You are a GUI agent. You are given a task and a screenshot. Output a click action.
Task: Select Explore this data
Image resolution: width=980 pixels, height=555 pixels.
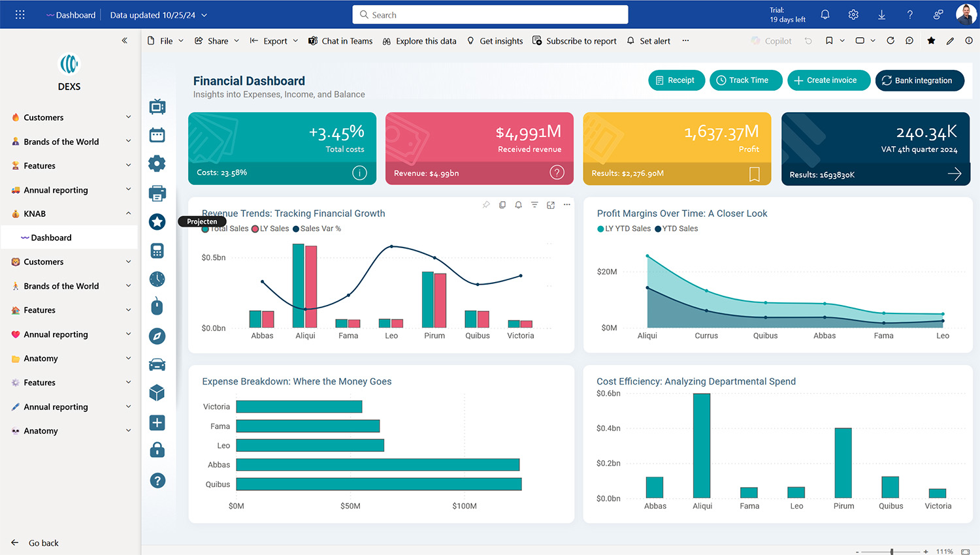[419, 40]
